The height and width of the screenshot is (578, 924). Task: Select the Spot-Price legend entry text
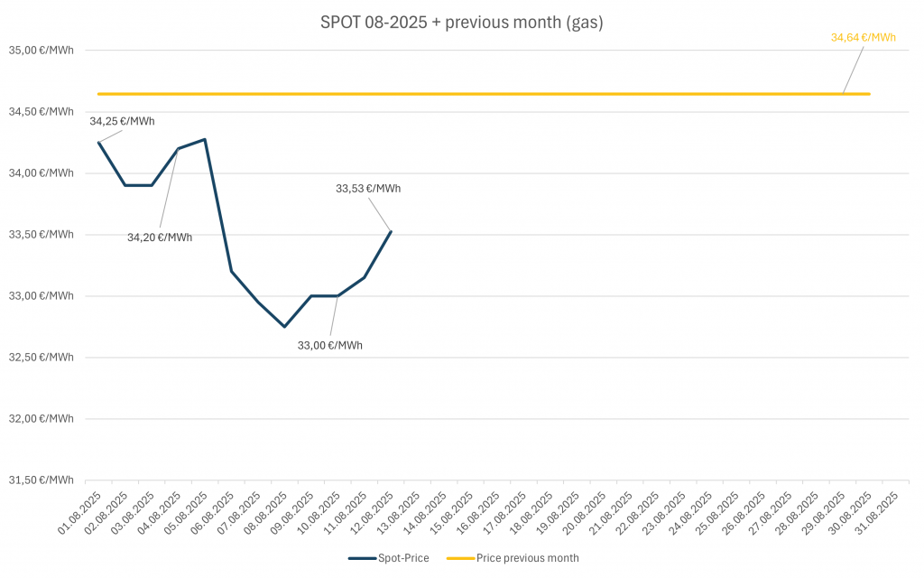pos(404,558)
